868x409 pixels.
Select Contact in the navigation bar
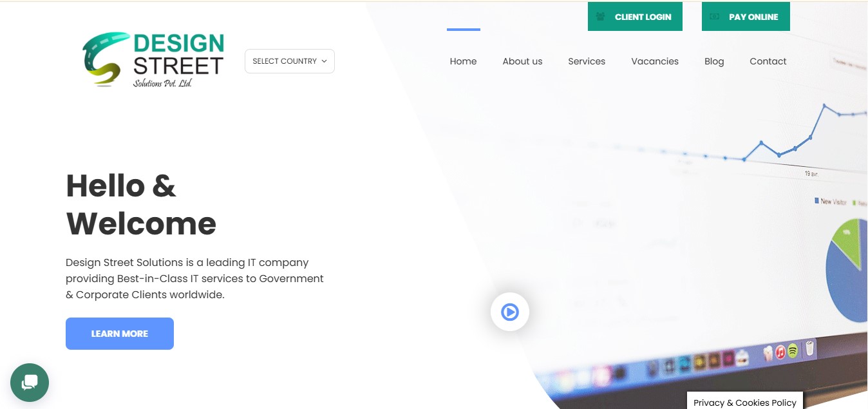(768, 61)
